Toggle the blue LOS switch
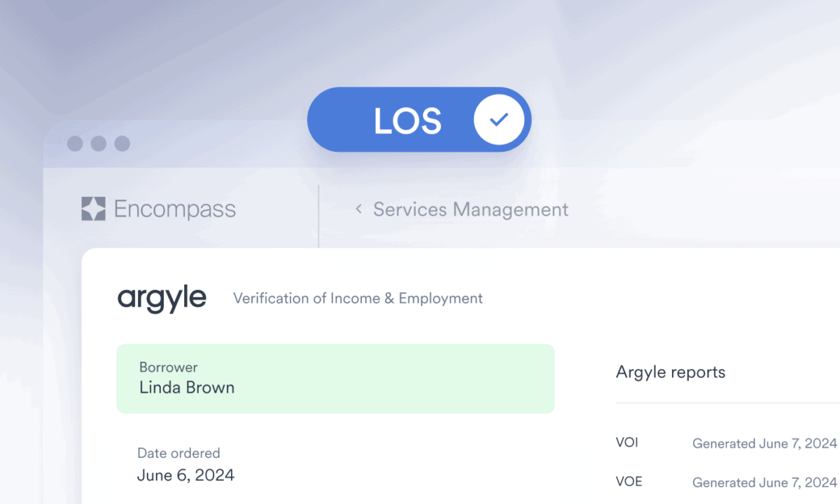The width and height of the screenshot is (840, 504). click(419, 120)
